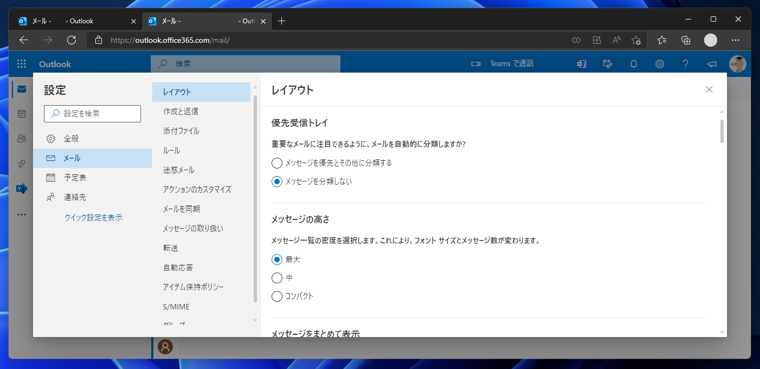Click the browser address bar URL
This screenshot has width=760, height=369.
click(x=170, y=40)
